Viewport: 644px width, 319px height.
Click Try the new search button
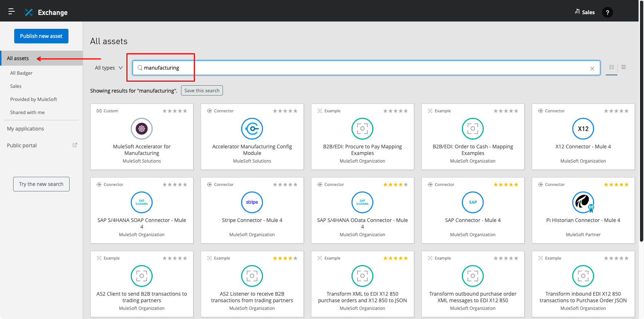pos(41,184)
